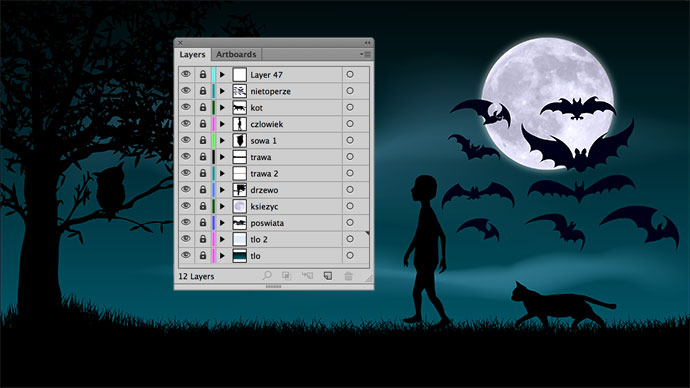Open the Layers panel flyout menu
The width and height of the screenshot is (690, 388).
click(365, 55)
